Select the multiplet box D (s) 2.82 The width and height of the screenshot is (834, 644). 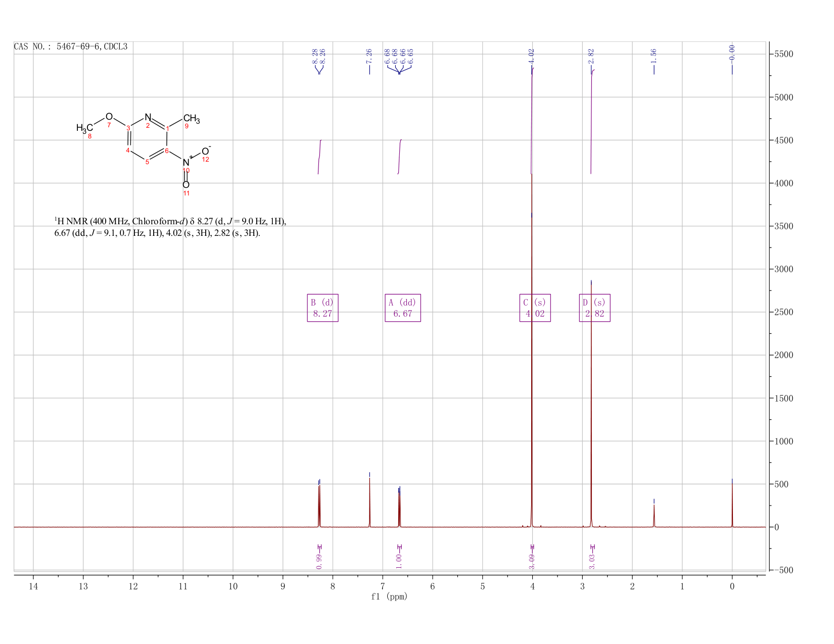click(x=594, y=308)
